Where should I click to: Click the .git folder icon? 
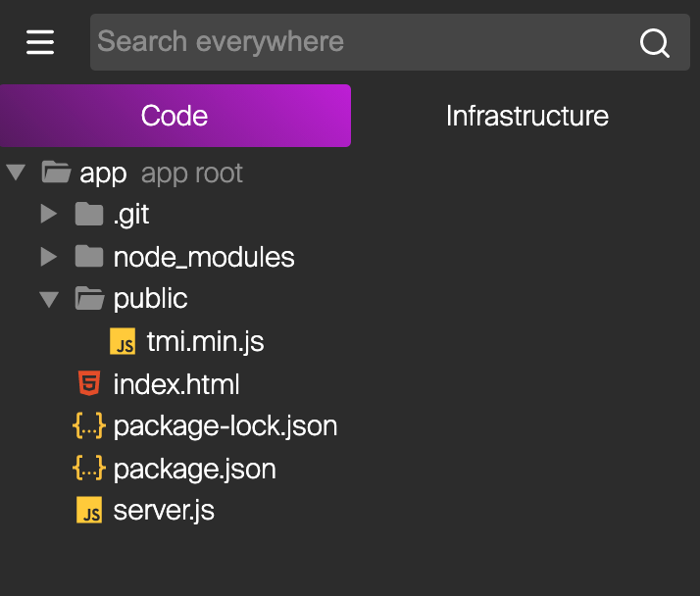(89, 215)
